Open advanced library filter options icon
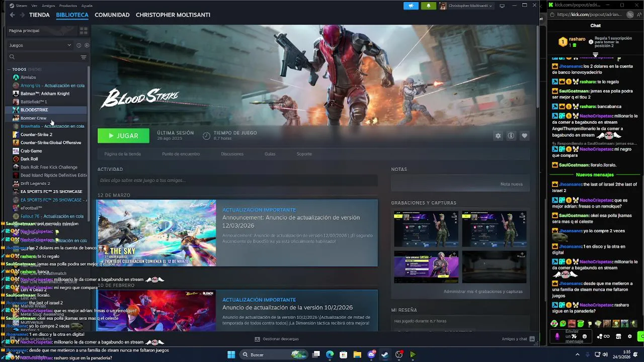This screenshot has height=362, width=644. (84, 57)
